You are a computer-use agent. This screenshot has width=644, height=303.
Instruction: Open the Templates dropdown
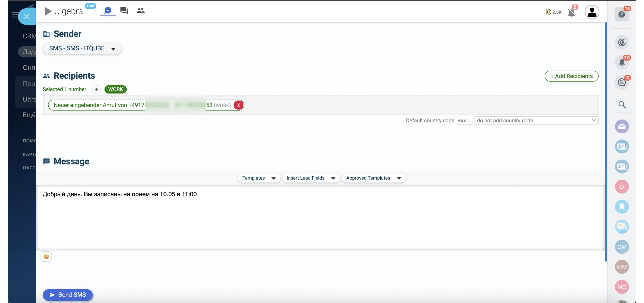coord(258,178)
